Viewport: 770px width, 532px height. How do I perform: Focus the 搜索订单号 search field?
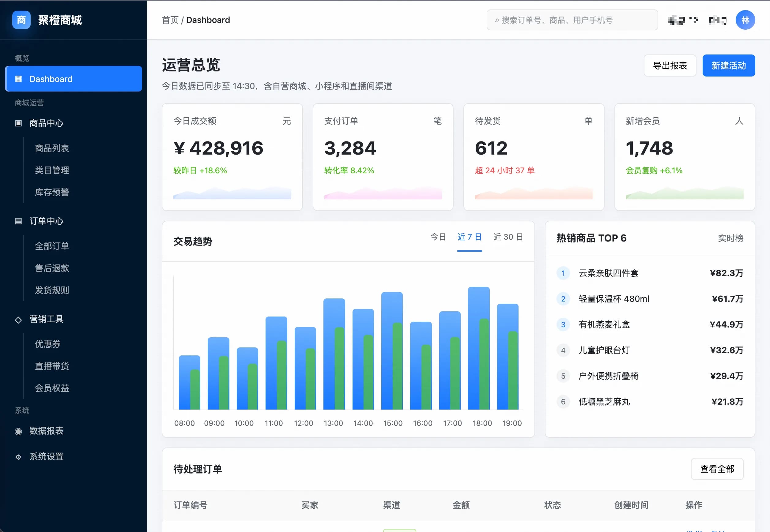(572, 20)
